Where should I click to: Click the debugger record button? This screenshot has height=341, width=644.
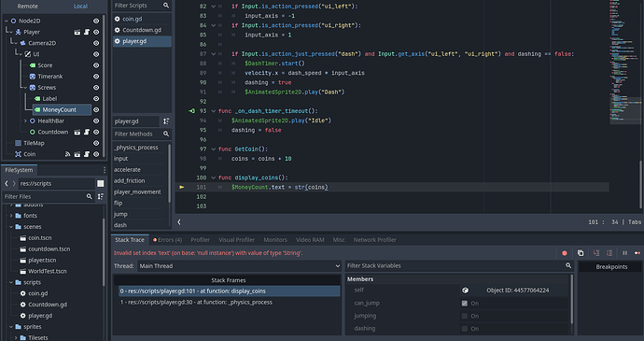pos(565,253)
